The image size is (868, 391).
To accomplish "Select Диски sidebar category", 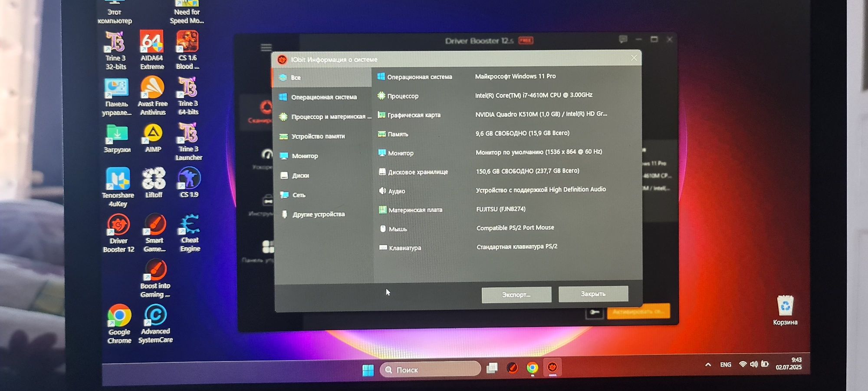I will [x=323, y=176].
